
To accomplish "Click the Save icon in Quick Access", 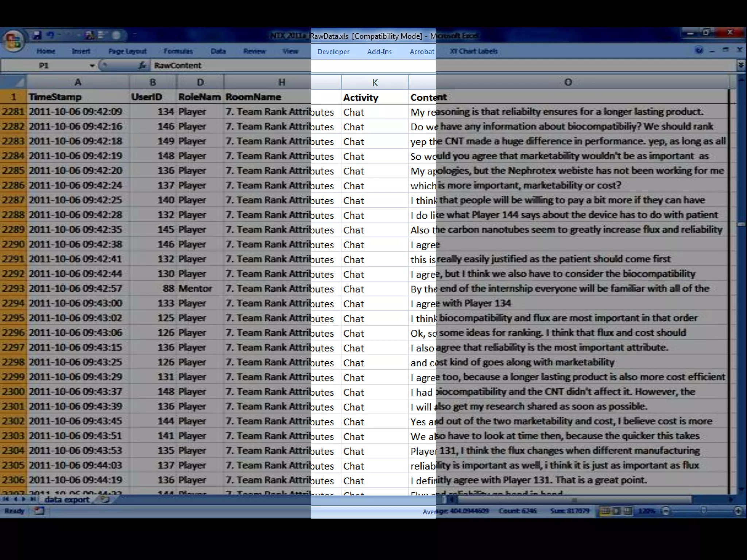I will [37, 35].
